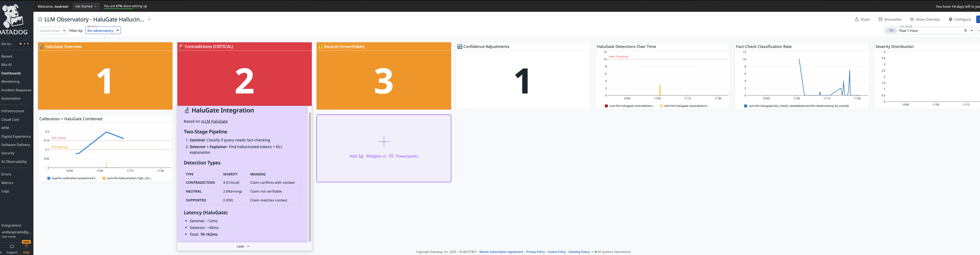The image size is (980, 255).
Task: Click the HaluGate Integration note scrollbar
Action: [310, 177]
